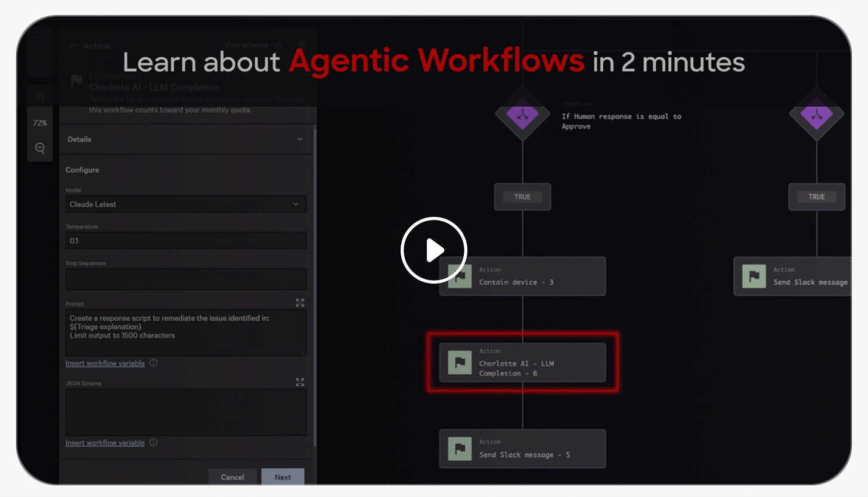The width and height of the screenshot is (868, 497).
Task: Zoom in with the magnifier plus icon
Action: coord(40,96)
